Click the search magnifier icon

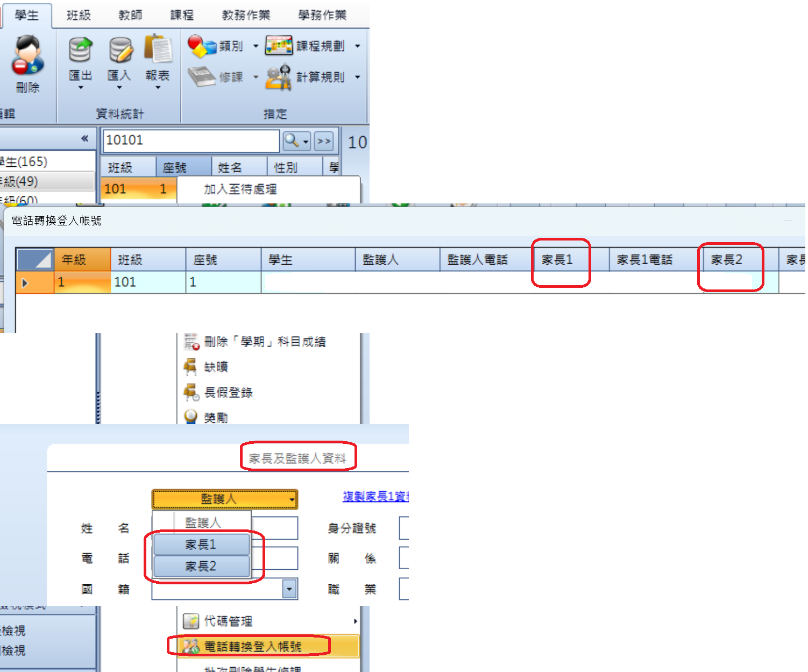291,140
